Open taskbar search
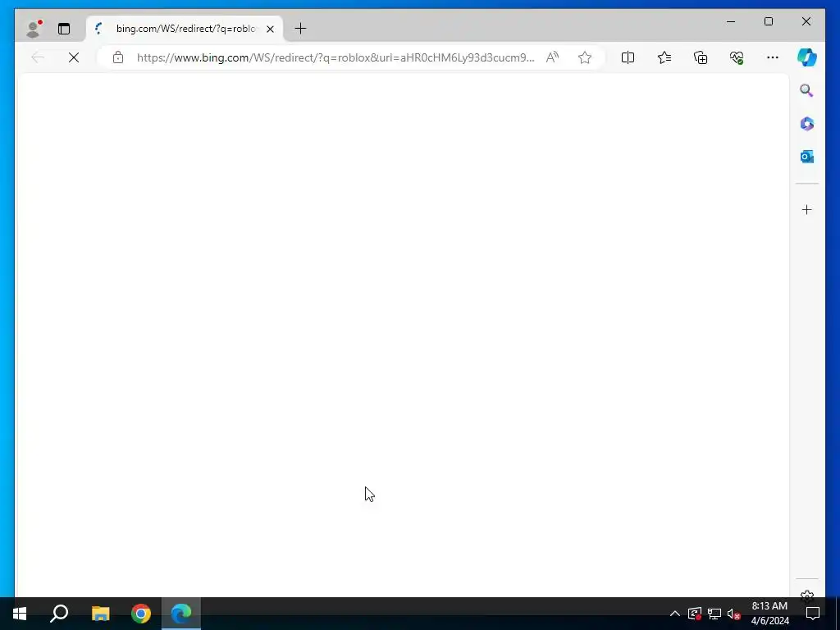Screen dimensions: 840x630 (x=59, y=614)
